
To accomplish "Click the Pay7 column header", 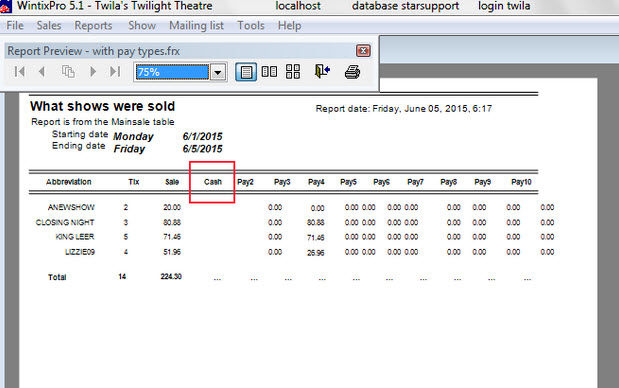I will [416, 182].
